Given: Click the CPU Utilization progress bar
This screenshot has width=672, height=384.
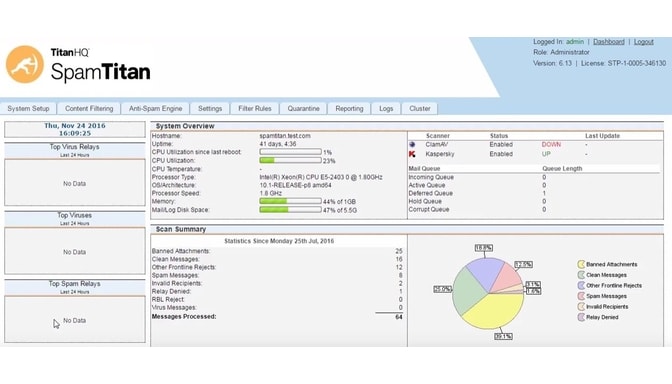Looking at the screenshot, I should point(290,160).
